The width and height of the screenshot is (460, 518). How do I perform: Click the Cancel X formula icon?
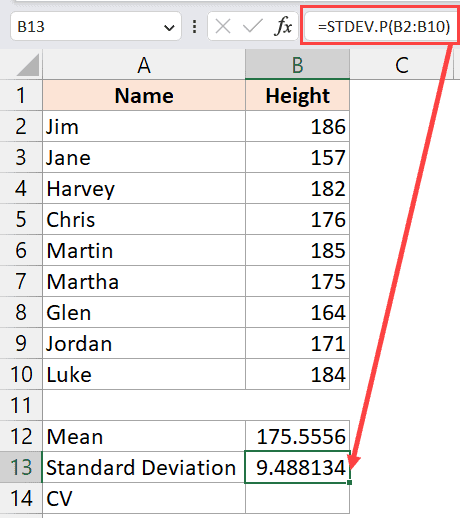pos(223,26)
